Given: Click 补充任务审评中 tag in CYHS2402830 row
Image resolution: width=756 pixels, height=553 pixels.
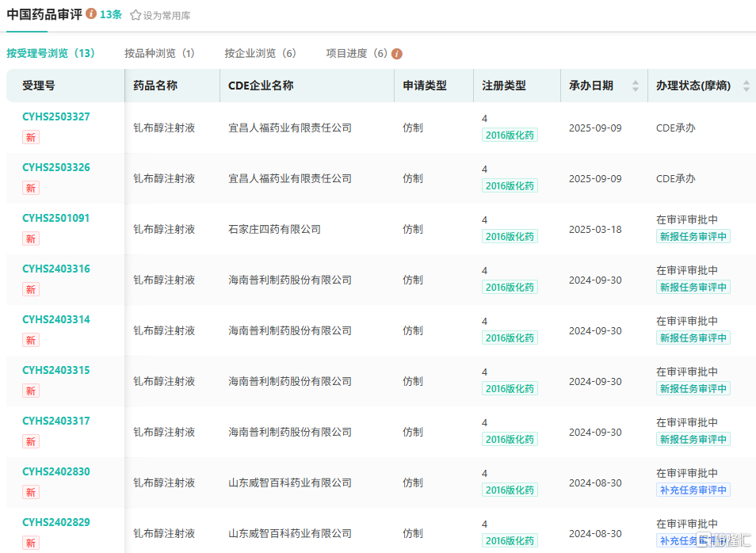Looking at the screenshot, I should 693,490.
